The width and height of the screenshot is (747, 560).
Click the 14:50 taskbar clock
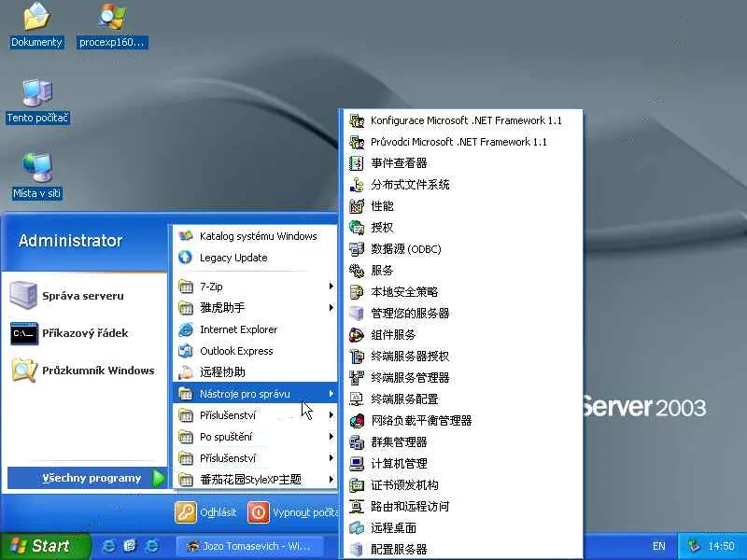[721, 546]
